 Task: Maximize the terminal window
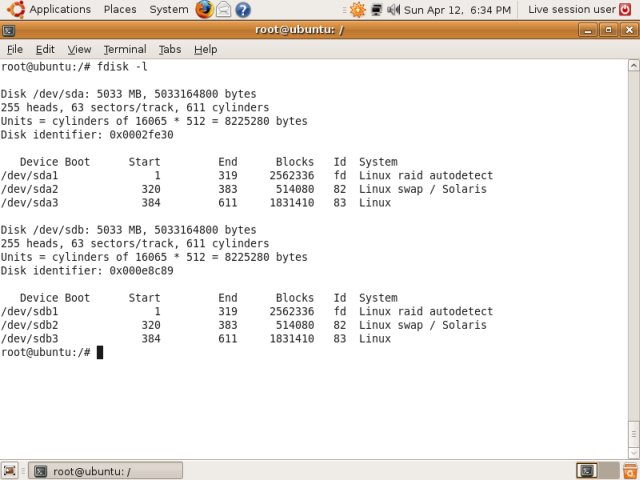click(609, 30)
